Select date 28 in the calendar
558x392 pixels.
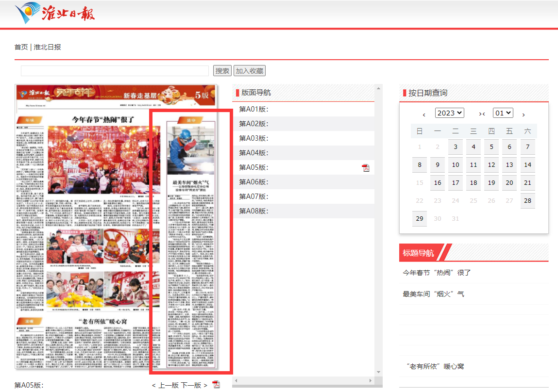tap(527, 200)
